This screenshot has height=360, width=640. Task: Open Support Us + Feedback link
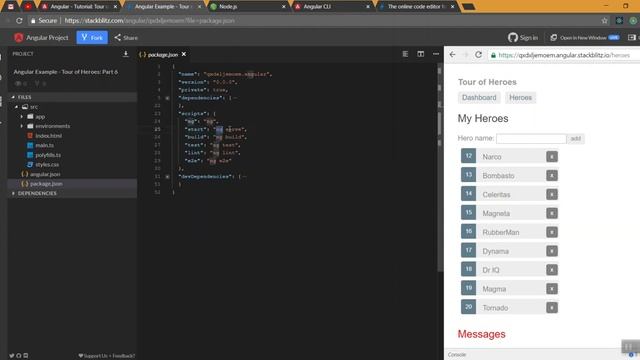click(106, 356)
